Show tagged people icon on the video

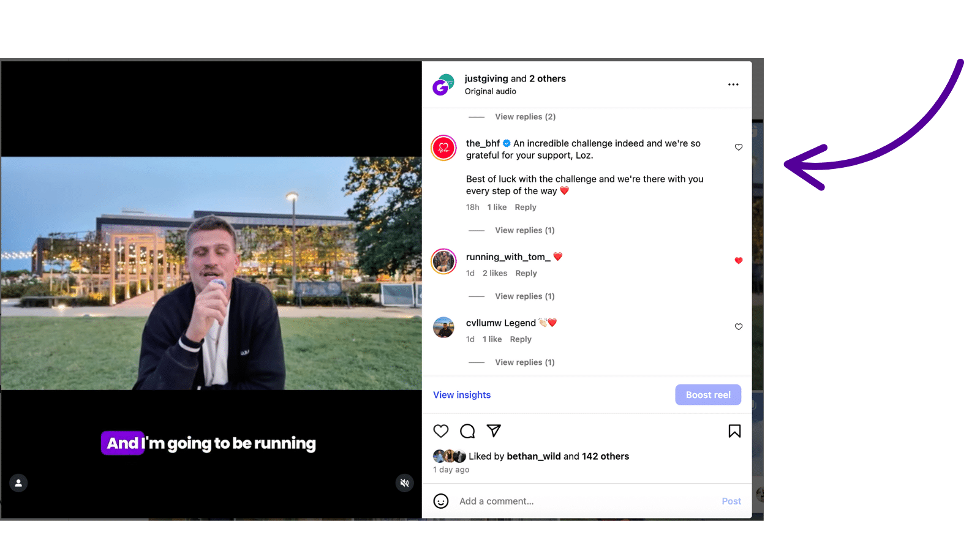pos(18,483)
